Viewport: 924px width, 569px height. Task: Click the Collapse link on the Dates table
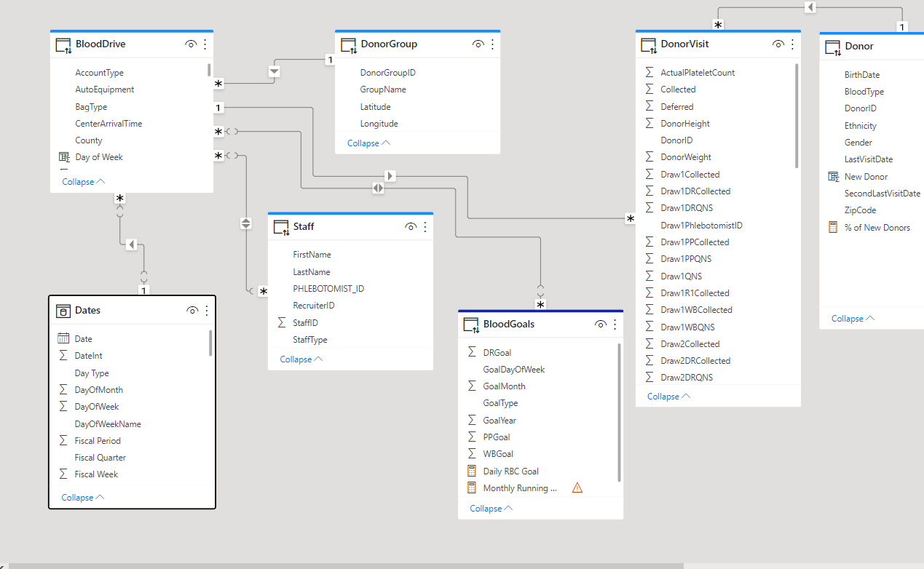coord(82,498)
